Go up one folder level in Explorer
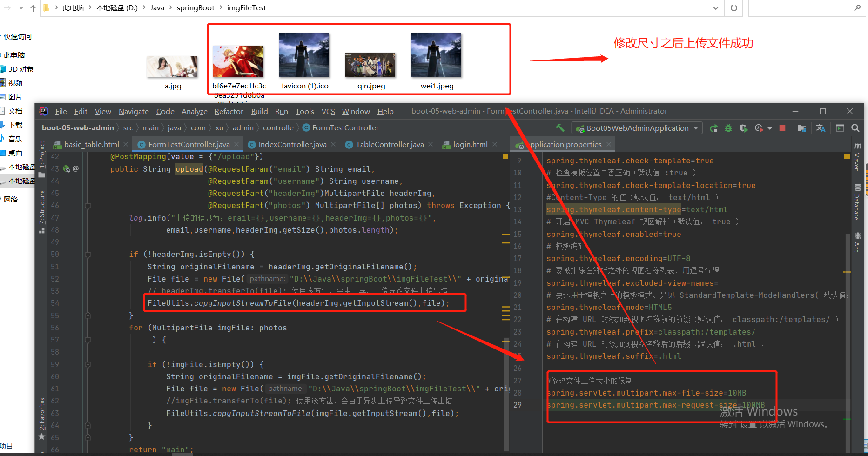The height and width of the screenshot is (456, 868). tap(33, 8)
